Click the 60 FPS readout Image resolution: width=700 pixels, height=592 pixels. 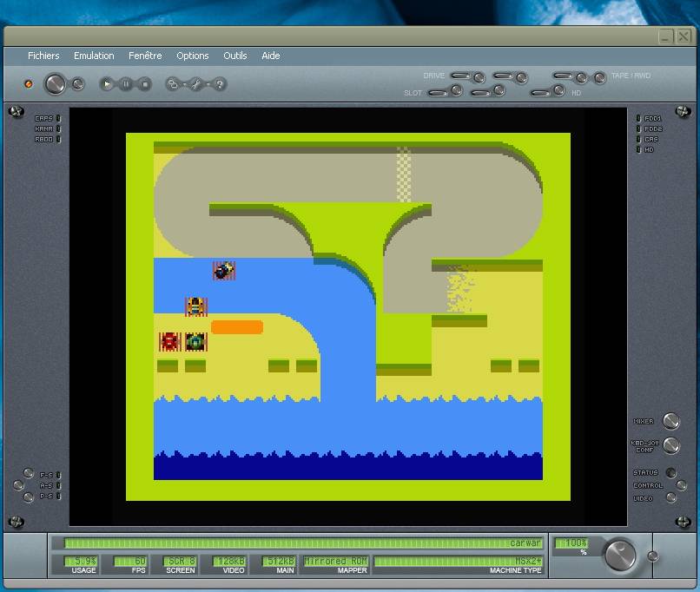click(130, 561)
